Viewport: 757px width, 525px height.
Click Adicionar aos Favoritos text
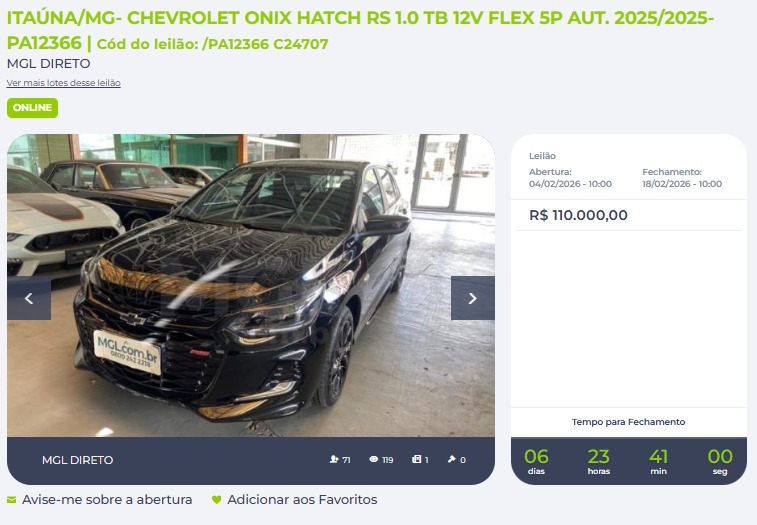point(302,499)
